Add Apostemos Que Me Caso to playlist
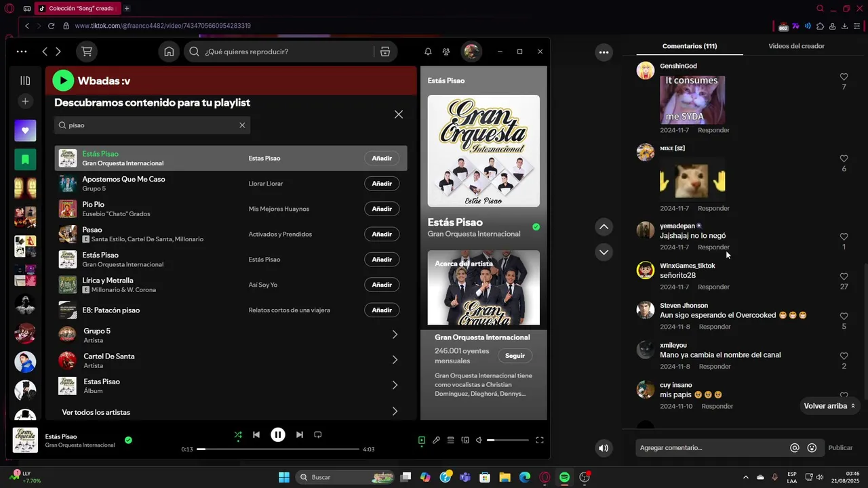This screenshot has width=868, height=488. (x=382, y=184)
